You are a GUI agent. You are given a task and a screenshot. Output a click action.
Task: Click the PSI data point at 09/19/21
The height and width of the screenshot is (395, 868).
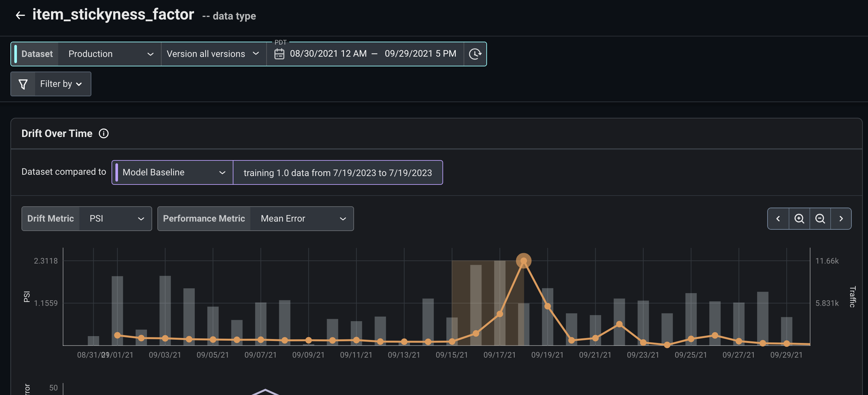(x=547, y=306)
